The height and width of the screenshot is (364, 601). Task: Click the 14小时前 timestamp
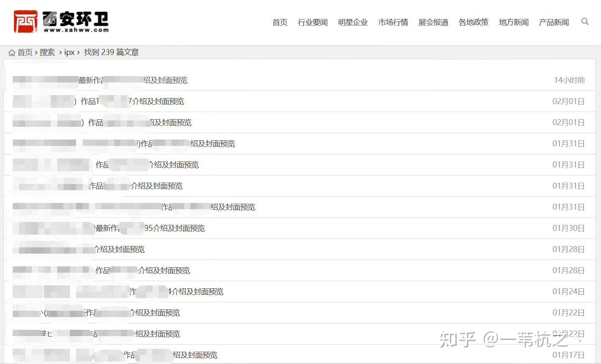tap(569, 80)
